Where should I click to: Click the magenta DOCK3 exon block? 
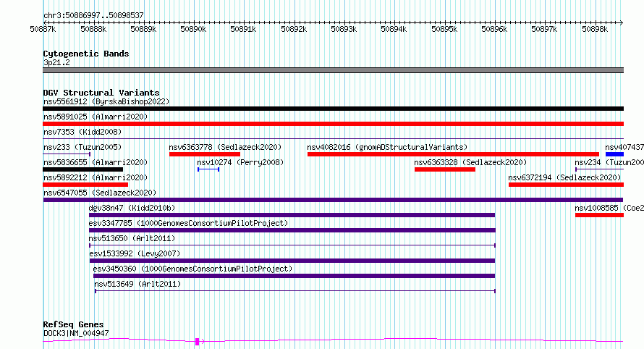(x=197, y=341)
